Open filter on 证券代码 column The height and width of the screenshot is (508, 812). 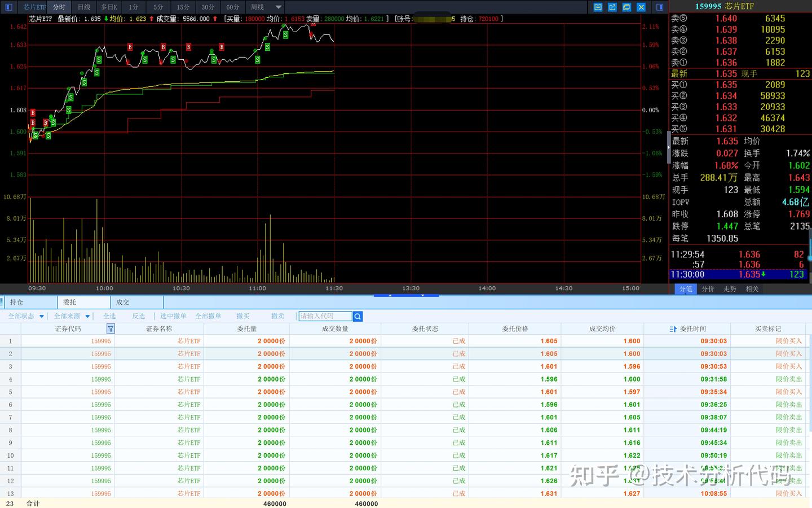coord(111,329)
